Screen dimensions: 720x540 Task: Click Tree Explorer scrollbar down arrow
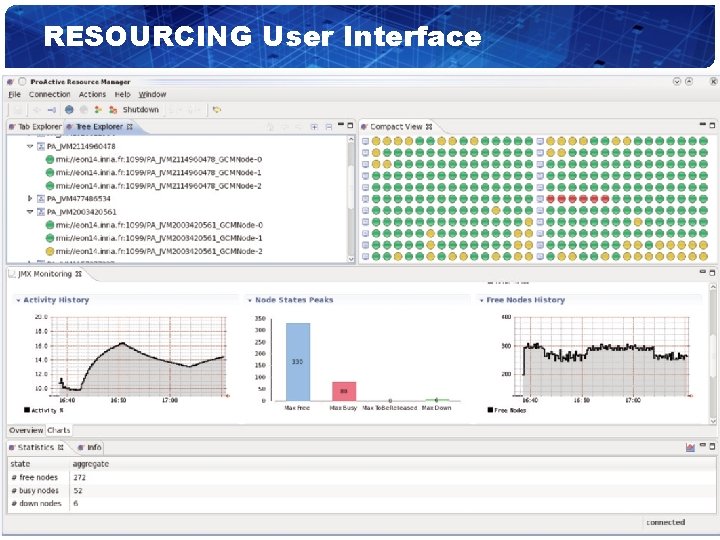tap(351, 259)
